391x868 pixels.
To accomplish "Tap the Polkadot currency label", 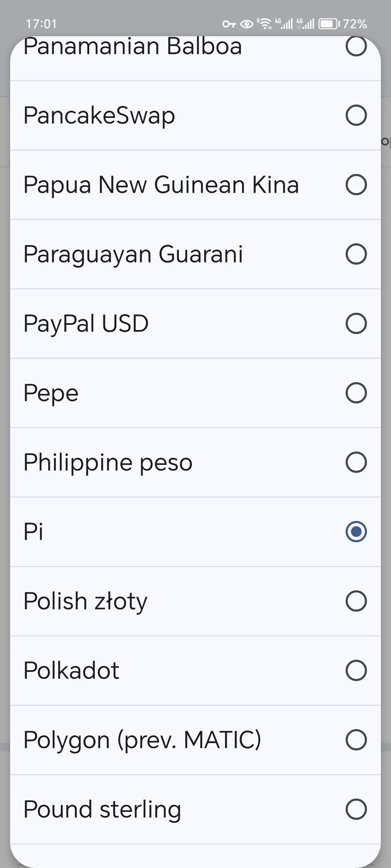I will (71, 671).
